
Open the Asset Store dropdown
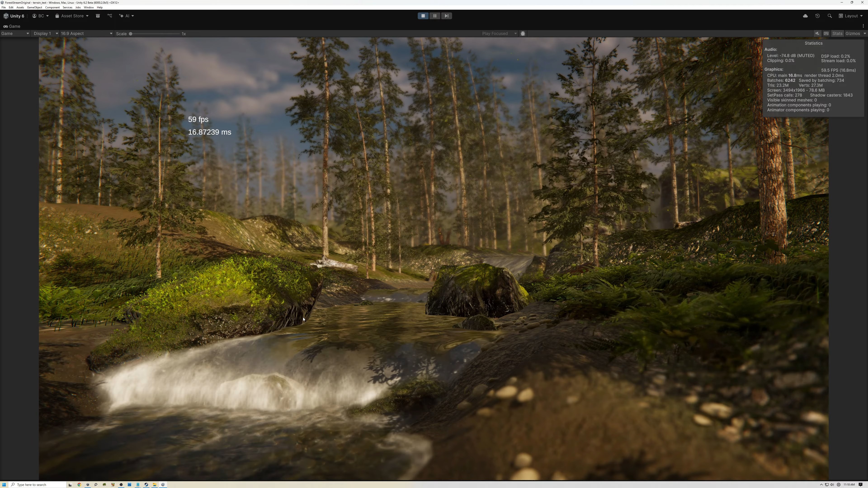(72, 16)
